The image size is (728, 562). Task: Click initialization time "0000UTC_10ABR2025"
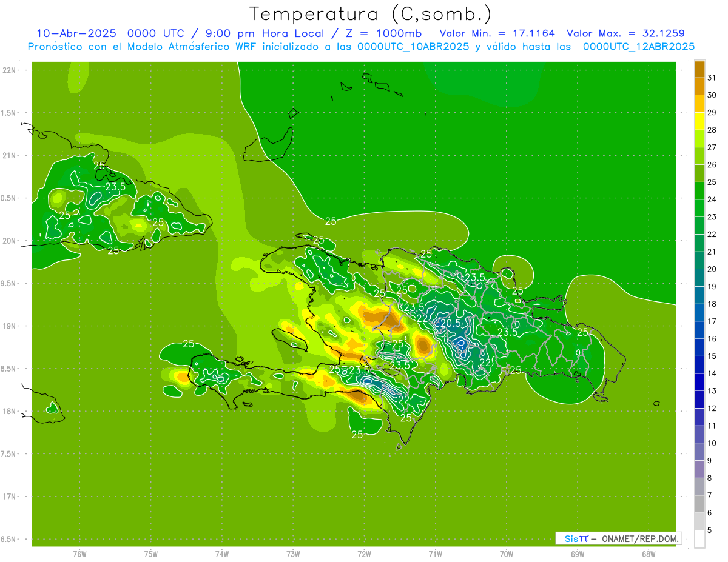point(413,47)
